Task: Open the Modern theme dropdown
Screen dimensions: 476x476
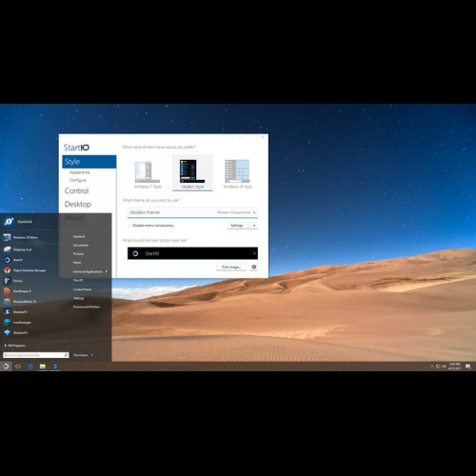Action: pos(192,212)
